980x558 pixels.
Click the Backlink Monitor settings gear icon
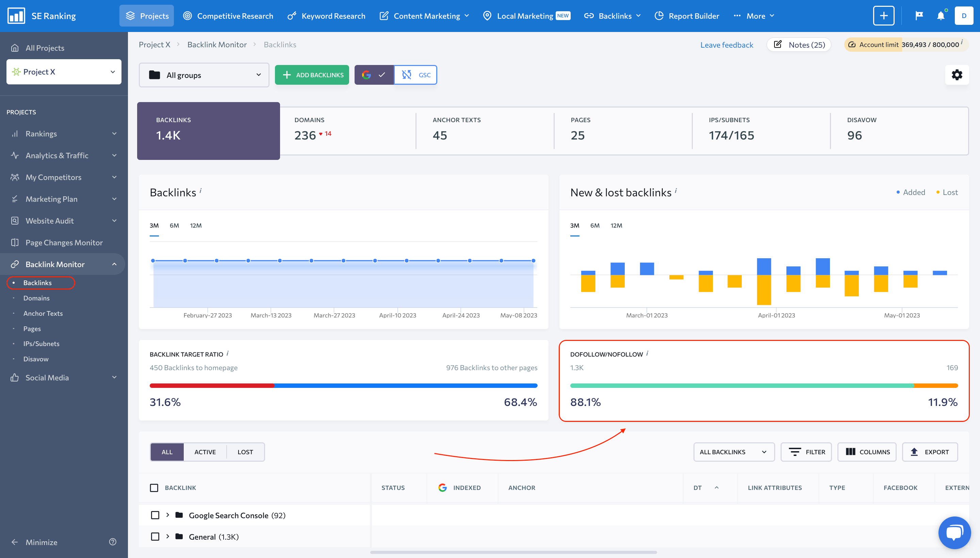(957, 75)
